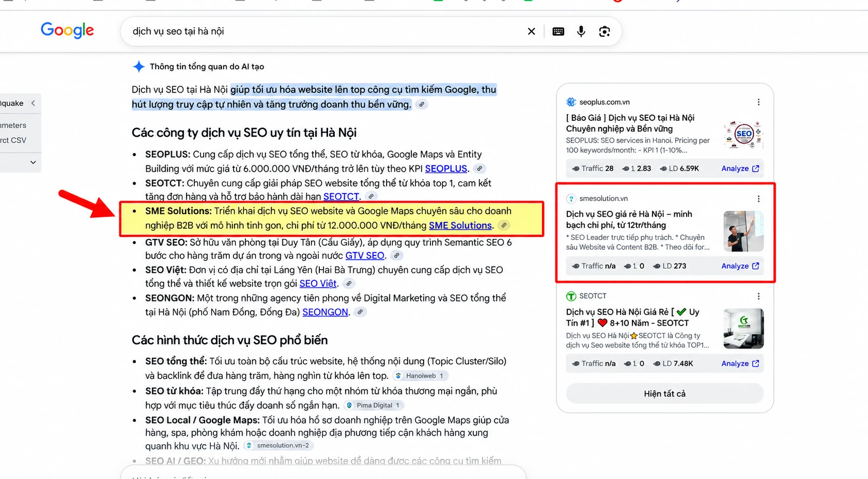Open the SEO Việt link
This screenshot has height=479, width=868.
pos(318,283)
